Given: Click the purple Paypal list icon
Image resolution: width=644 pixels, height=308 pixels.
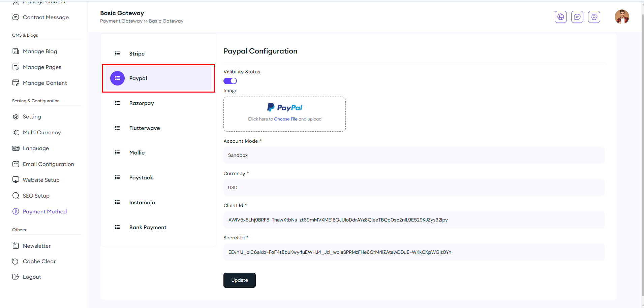Looking at the screenshot, I should tap(117, 78).
